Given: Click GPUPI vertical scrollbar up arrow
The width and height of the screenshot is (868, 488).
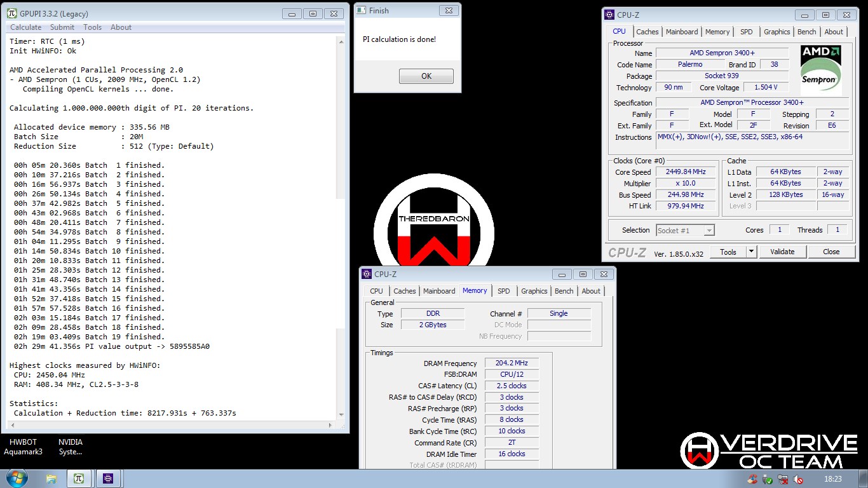Looking at the screenshot, I should coord(341,41).
